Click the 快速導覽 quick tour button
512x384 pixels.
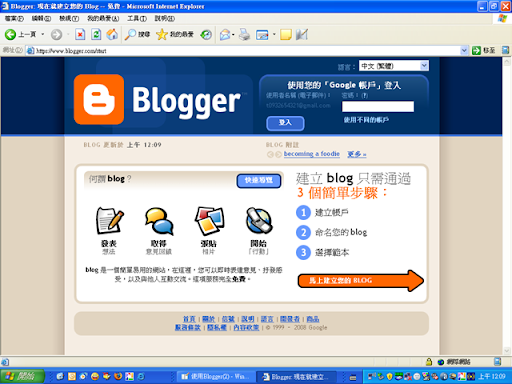click(259, 181)
